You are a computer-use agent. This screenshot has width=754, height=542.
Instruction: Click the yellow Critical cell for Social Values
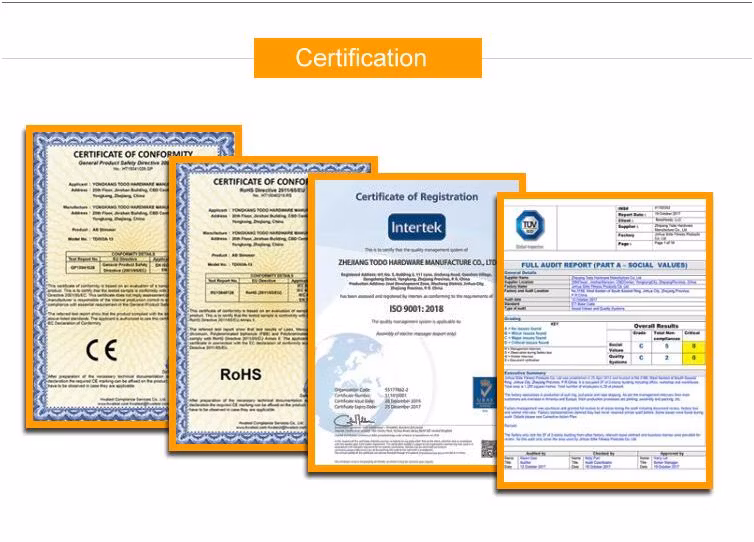click(693, 344)
